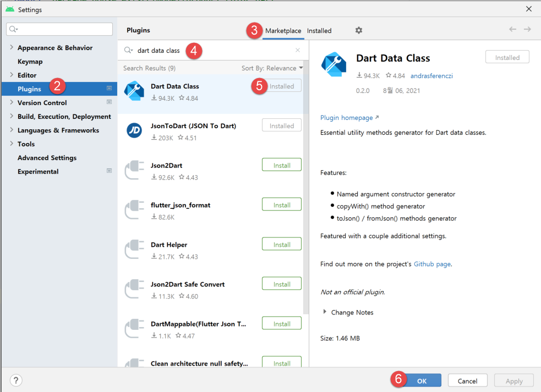
Task: Click Dart Data Class list icon
Action: (x=134, y=91)
